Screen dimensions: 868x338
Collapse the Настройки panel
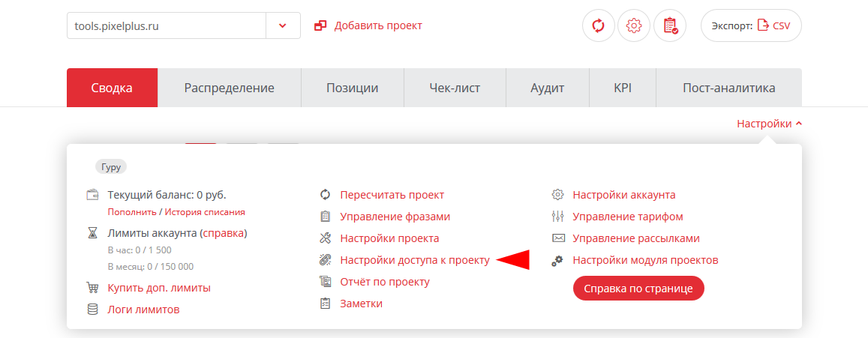[x=769, y=124]
